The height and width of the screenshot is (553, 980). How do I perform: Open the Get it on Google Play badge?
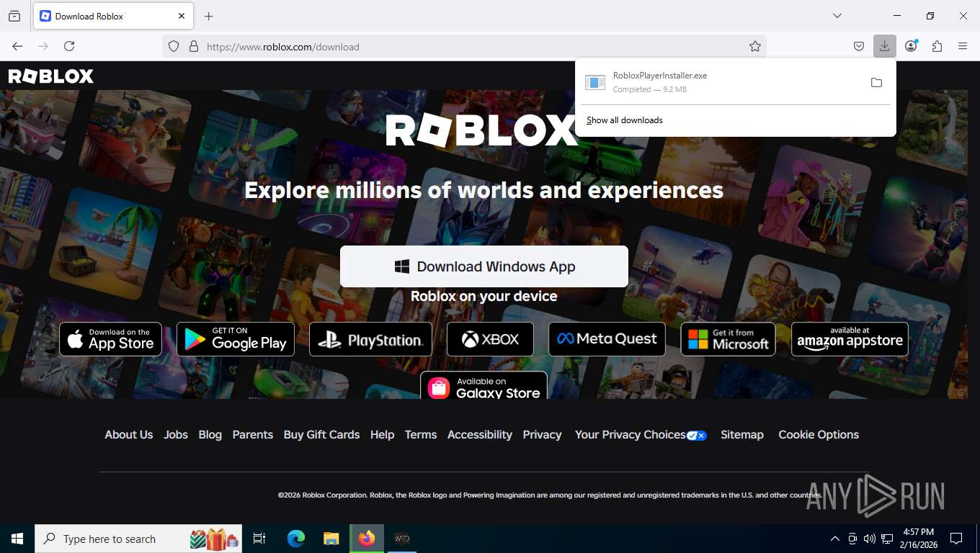[x=236, y=339]
